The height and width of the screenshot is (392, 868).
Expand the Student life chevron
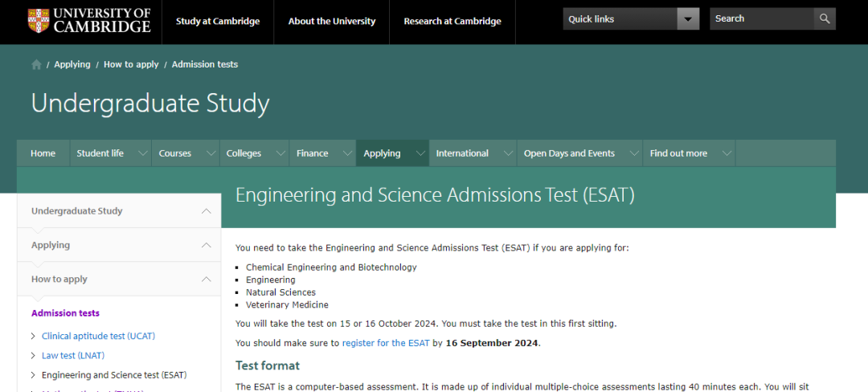coord(143,153)
